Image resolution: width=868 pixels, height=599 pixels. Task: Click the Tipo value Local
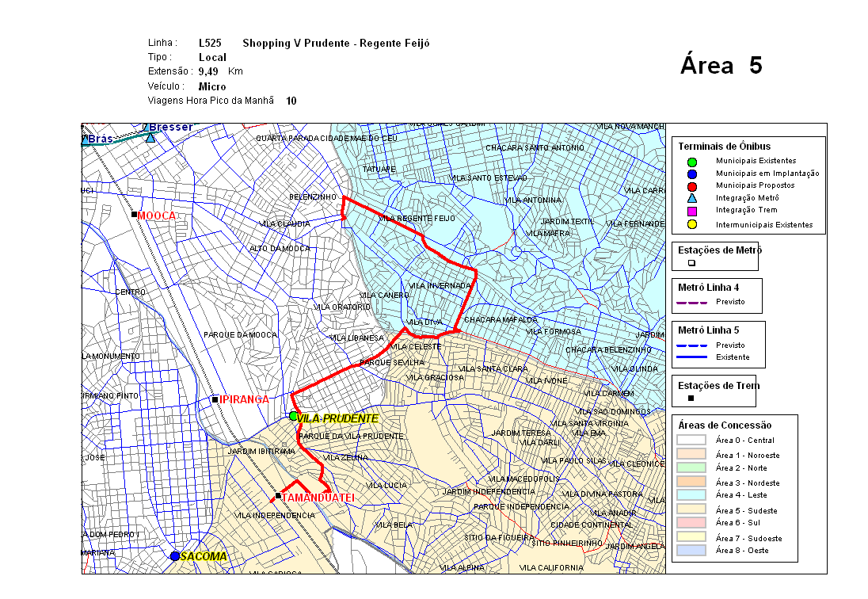pyautogui.click(x=212, y=58)
